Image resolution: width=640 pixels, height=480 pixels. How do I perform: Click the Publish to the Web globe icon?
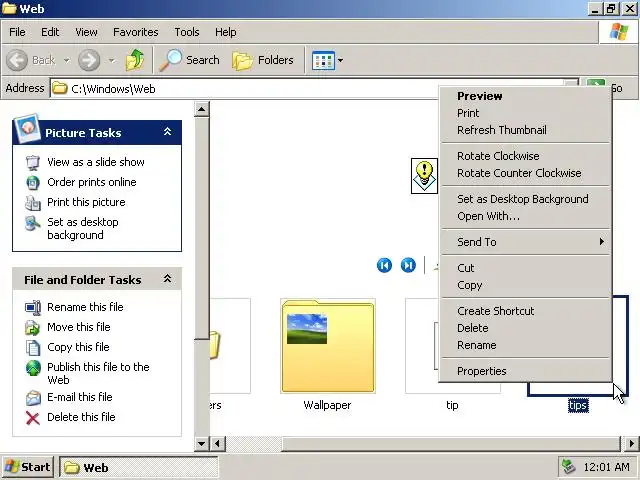click(x=33, y=368)
